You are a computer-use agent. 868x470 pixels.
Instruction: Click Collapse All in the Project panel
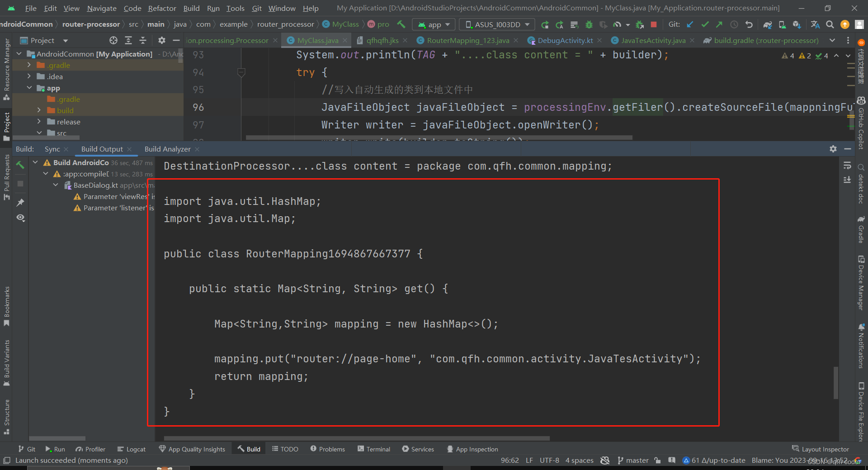(x=143, y=40)
